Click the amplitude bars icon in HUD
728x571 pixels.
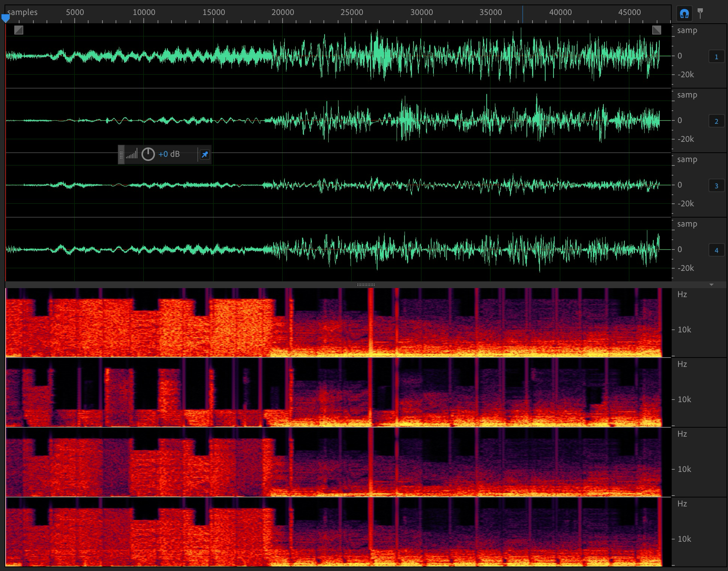[132, 154]
